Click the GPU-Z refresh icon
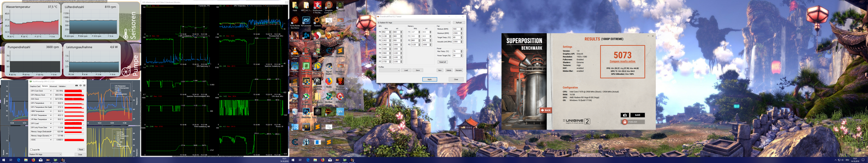Viewport: 868px width, 163px height. pos(80,86)
